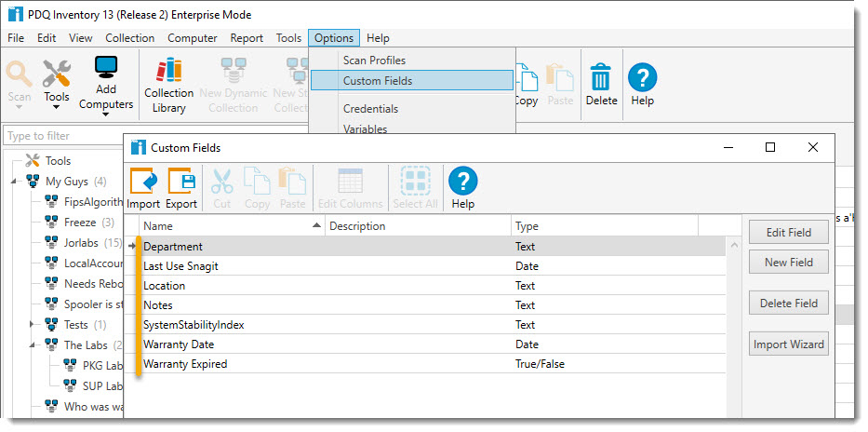Click the Delete trash can icon in main toolbar
The height and width of the screenshot is (432, 868).
pos(601,76)
